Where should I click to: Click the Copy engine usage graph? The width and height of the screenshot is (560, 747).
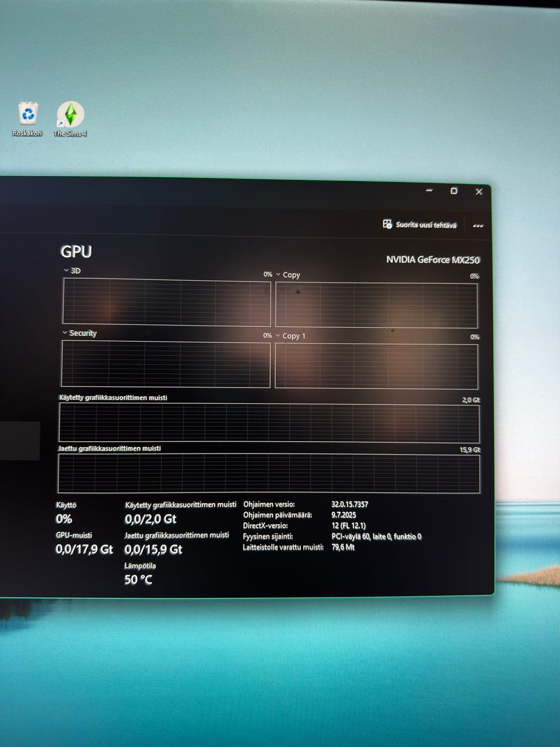click(376, 305)
